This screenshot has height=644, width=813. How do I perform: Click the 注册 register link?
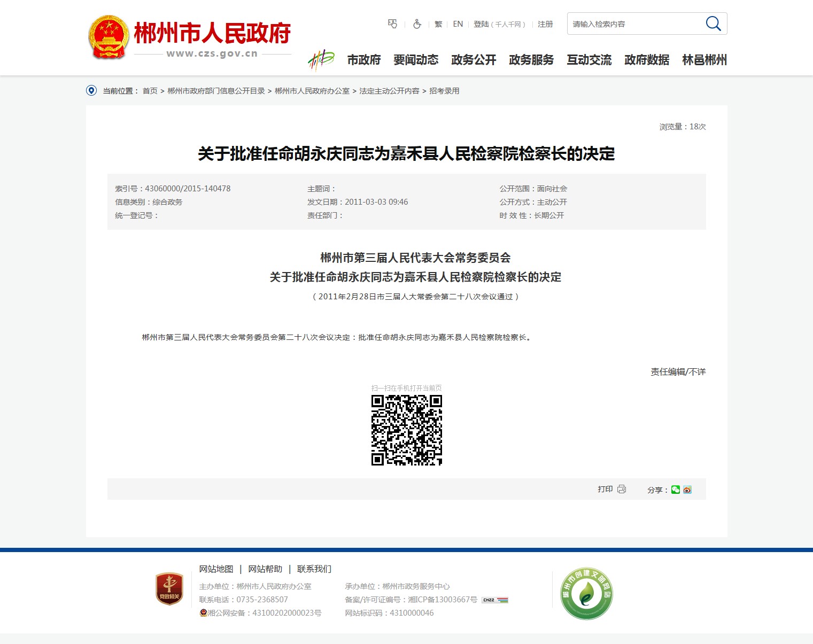(x=545, y=24)
